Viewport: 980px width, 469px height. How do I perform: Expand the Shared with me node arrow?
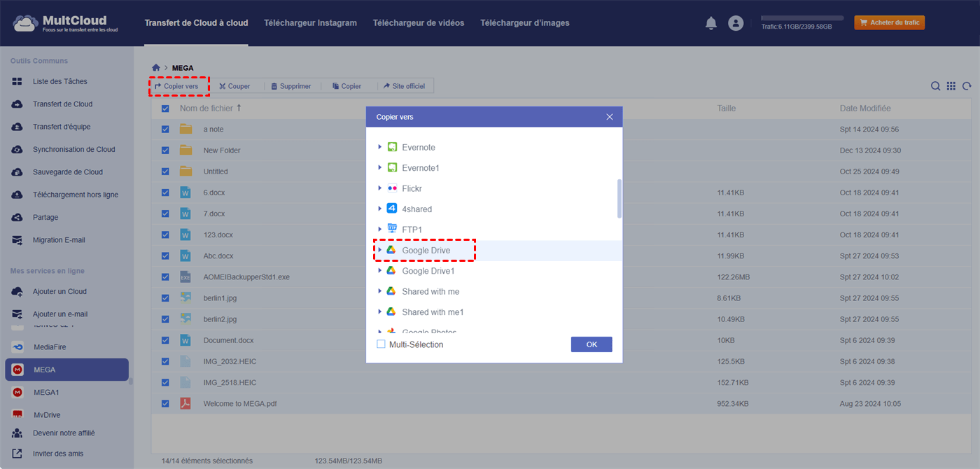click(x=380, y=290)
